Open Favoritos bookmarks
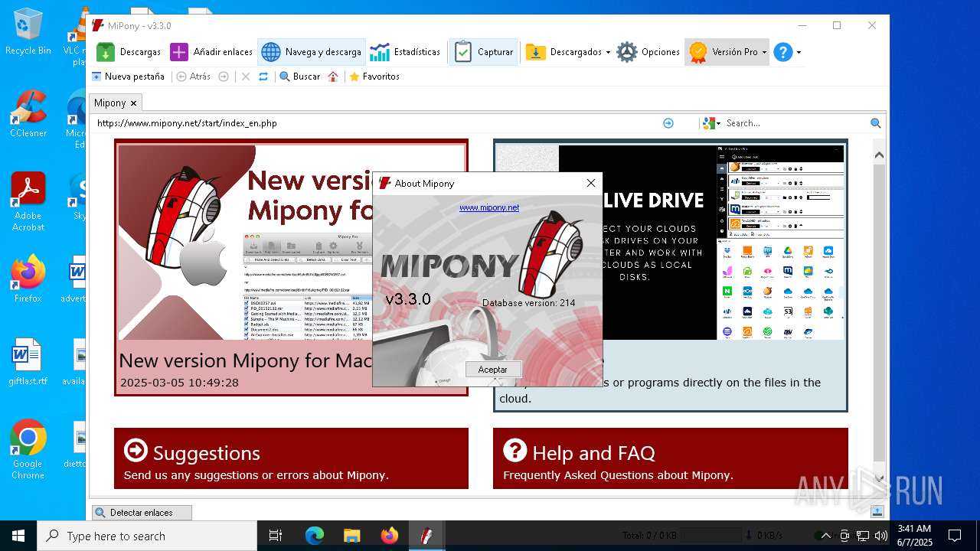The height and width of the screenshot is (551, 980). tap(374, 77)
